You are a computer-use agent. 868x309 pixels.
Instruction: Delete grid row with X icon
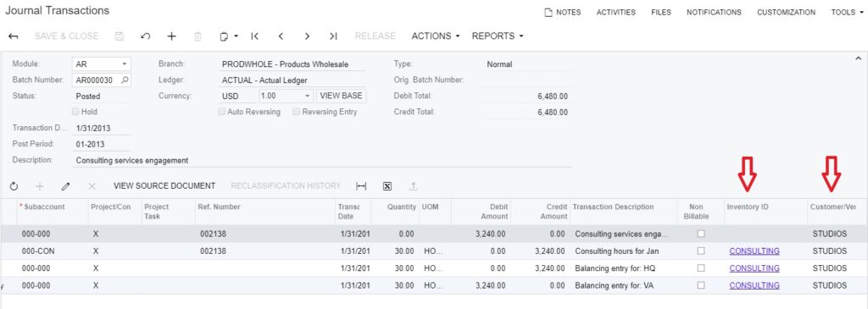(92, 186)
